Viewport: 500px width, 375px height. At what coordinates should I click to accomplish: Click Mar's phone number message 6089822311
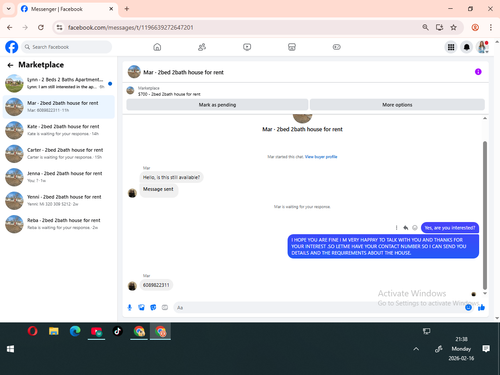[156, 285]
